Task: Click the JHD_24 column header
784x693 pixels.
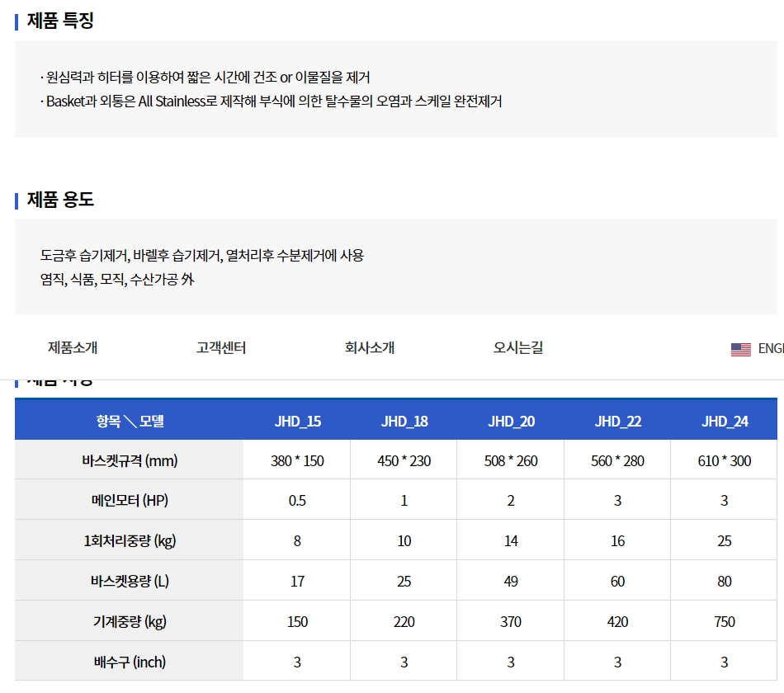Action: click(725, 422)
